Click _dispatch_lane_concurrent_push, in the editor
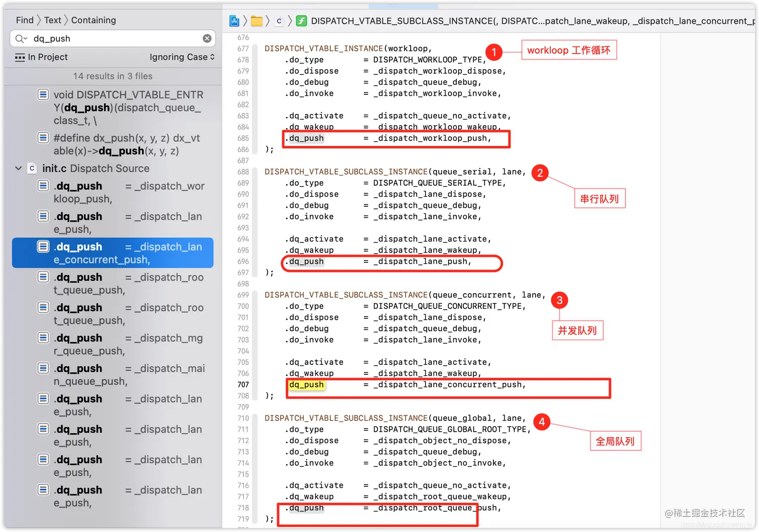Screen dimensions: 759x532 [449, 384]
